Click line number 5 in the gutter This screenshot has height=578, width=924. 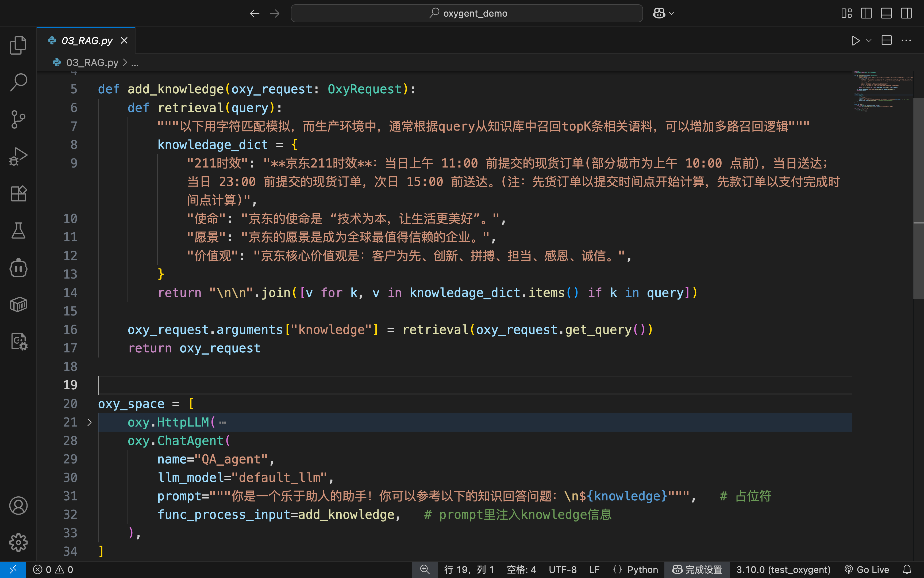click(74, 89)
